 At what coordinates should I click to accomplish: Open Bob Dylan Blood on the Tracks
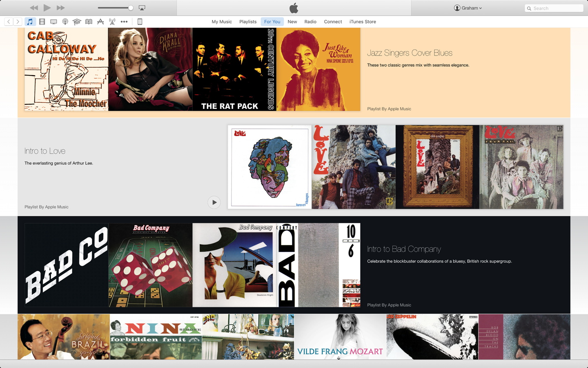[x=524, y=337]
